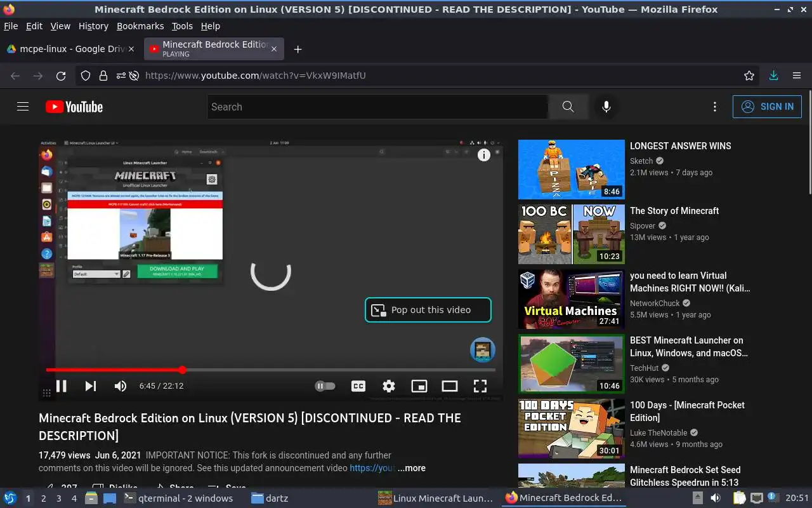The height and width of the screenshot is (508, 812).
Task: Open YouTube settings three-dots menu
Action: [x=715, y=107]
